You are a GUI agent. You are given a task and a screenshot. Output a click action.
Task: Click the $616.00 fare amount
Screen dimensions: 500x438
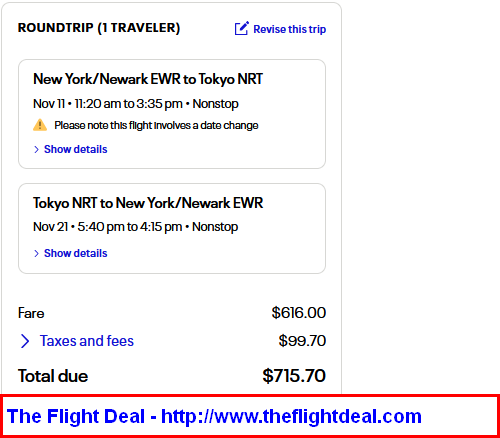pos(299,313)
